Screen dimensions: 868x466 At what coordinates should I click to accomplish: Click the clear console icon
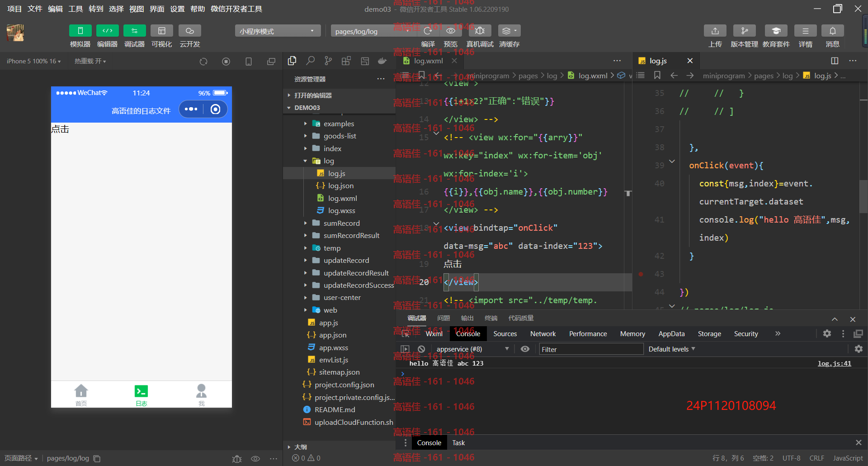pyautogui.click(x=421, y=349)
